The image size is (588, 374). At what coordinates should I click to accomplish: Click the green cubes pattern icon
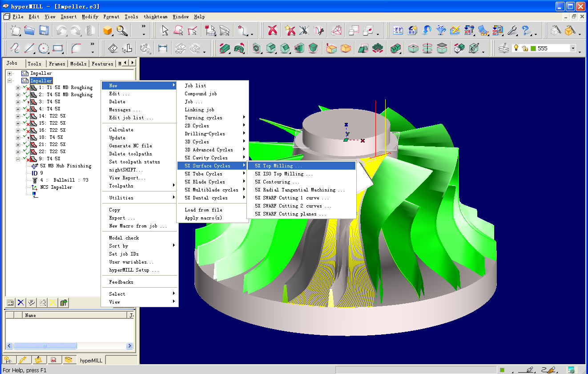coord(378,48)
